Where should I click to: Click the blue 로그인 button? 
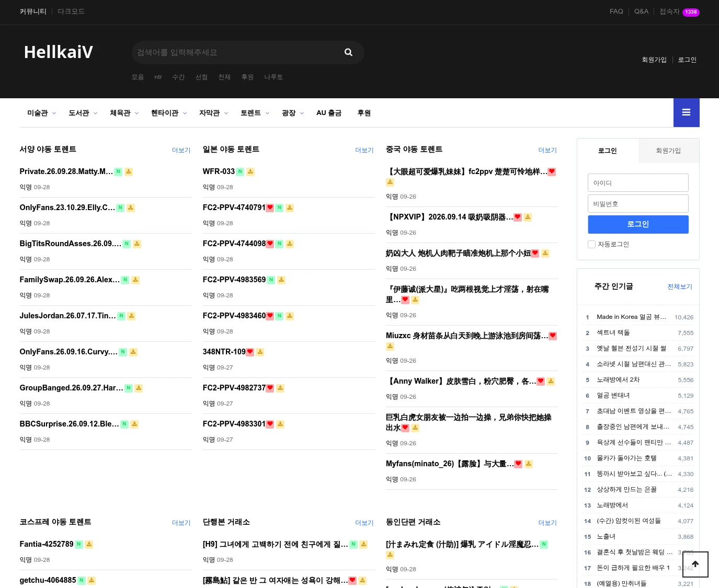638,224
